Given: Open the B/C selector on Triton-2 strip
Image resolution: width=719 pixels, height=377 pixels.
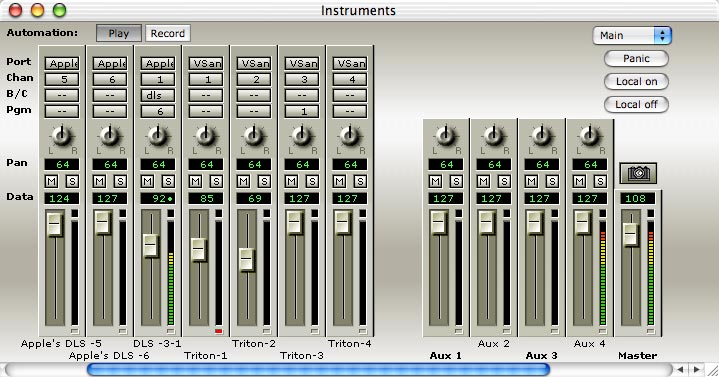Looking at the screenshot, I should tap(254, 95).
